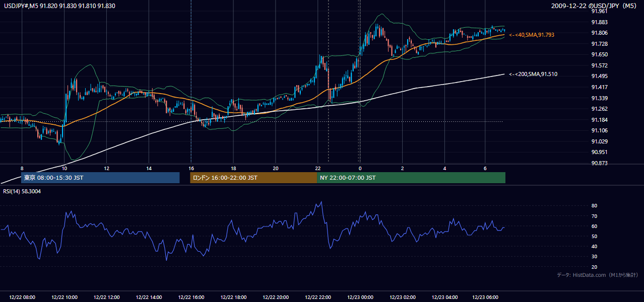Select the 200 SMA 91.510 label
The height and width of the screenshot is (302, 644).
tap(533, 74)
